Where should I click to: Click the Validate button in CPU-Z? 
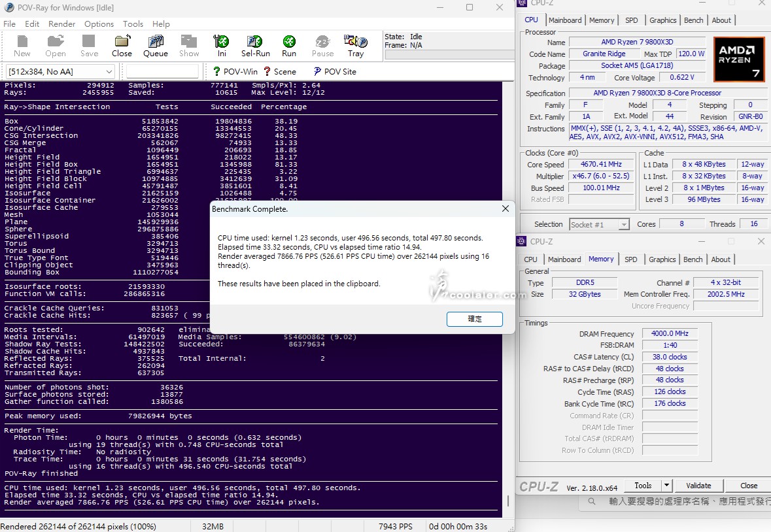[698, 485]
